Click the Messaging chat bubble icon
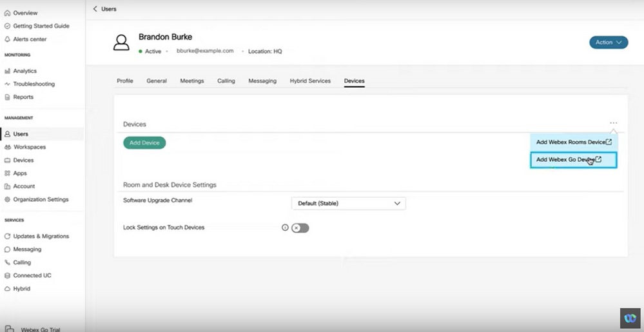 7,249
